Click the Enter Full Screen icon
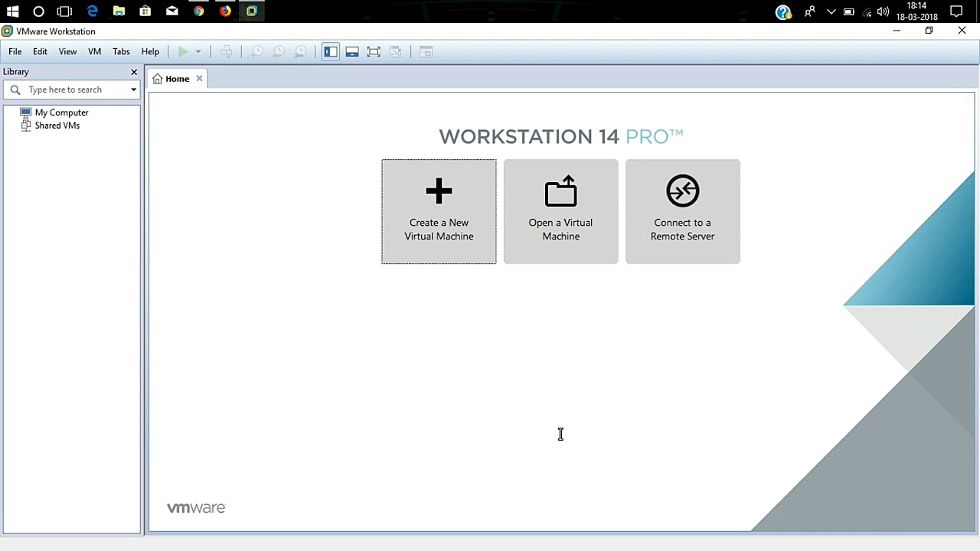 [x=374, y=52]
